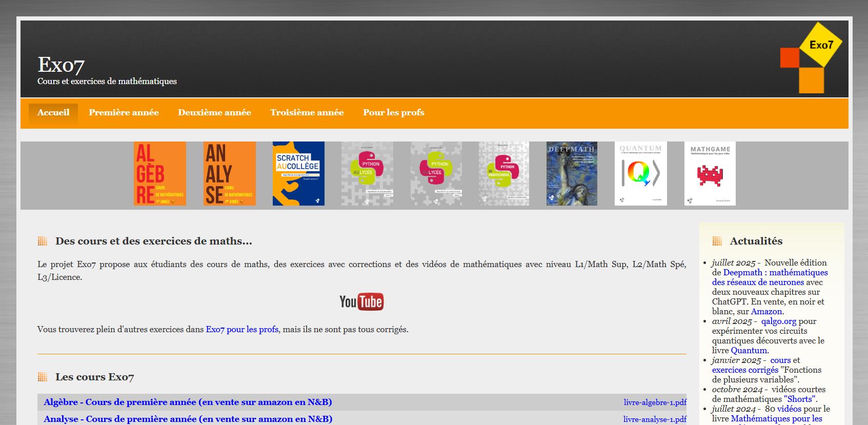
Task: Open the Quantum book cover
Action: 640,174
